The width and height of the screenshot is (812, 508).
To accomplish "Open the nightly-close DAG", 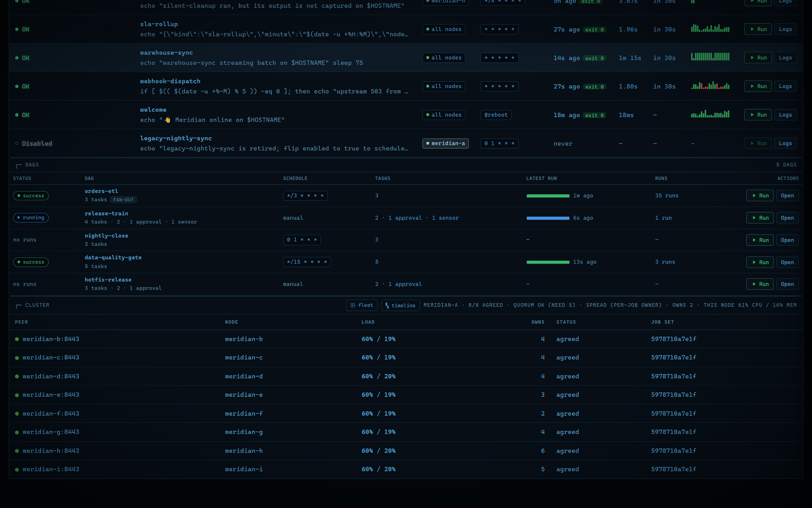I will click(x=787, y=240).
